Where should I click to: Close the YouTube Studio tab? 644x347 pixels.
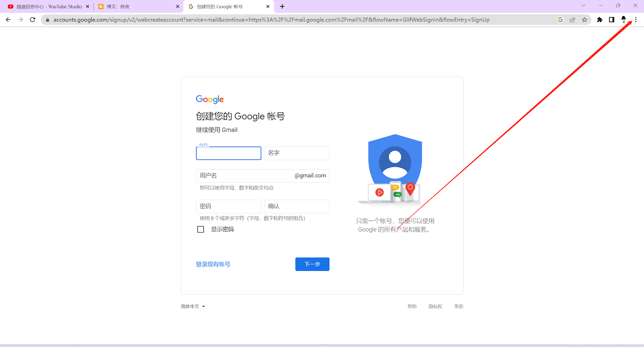(x=87, y=6)
